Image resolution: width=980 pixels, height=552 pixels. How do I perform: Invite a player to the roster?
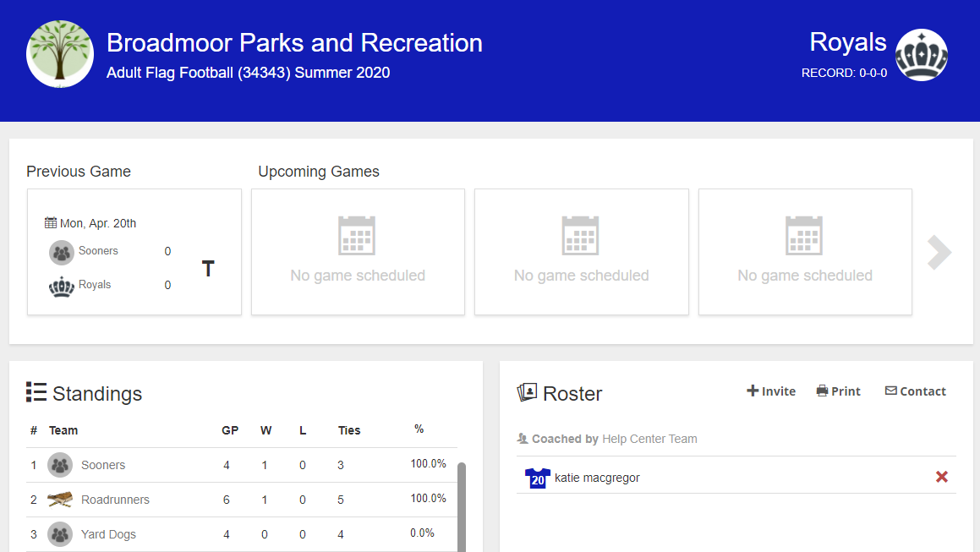point(771,391)
